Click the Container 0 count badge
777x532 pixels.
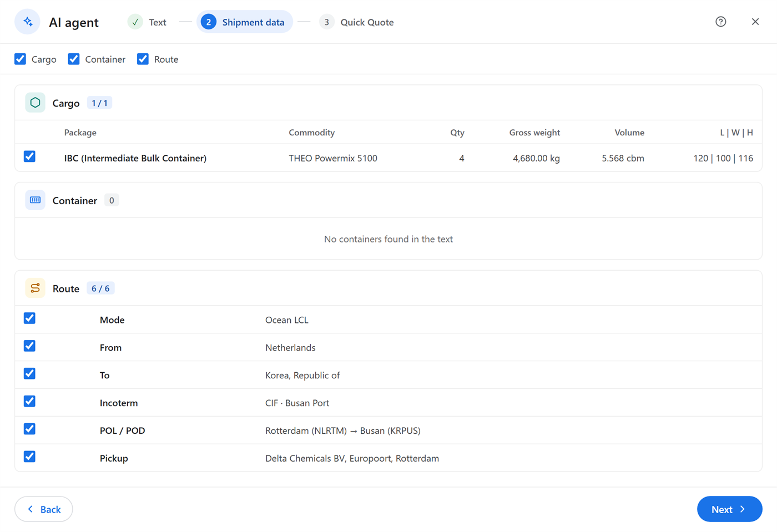(x=112, y=200)
